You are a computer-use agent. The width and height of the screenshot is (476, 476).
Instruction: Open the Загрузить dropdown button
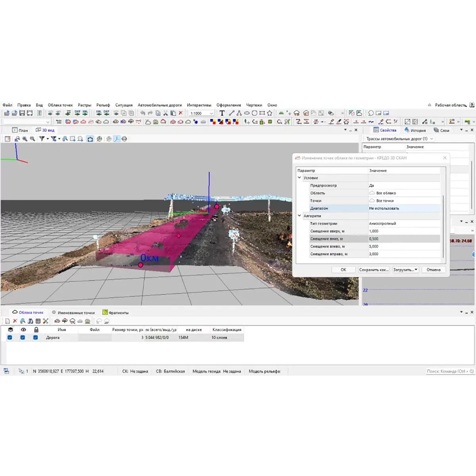(x=405, y=270)
